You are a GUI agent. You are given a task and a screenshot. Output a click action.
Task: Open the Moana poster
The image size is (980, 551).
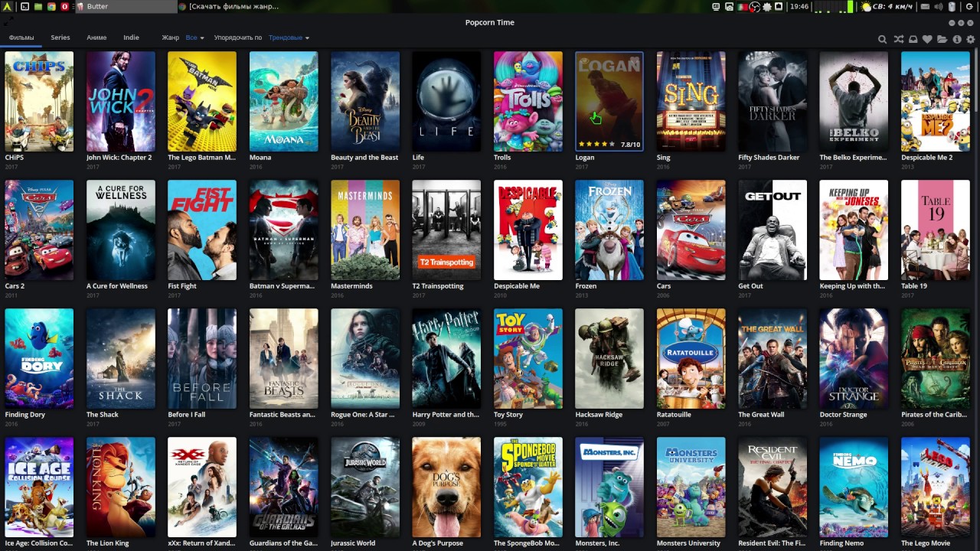point(283,102)
